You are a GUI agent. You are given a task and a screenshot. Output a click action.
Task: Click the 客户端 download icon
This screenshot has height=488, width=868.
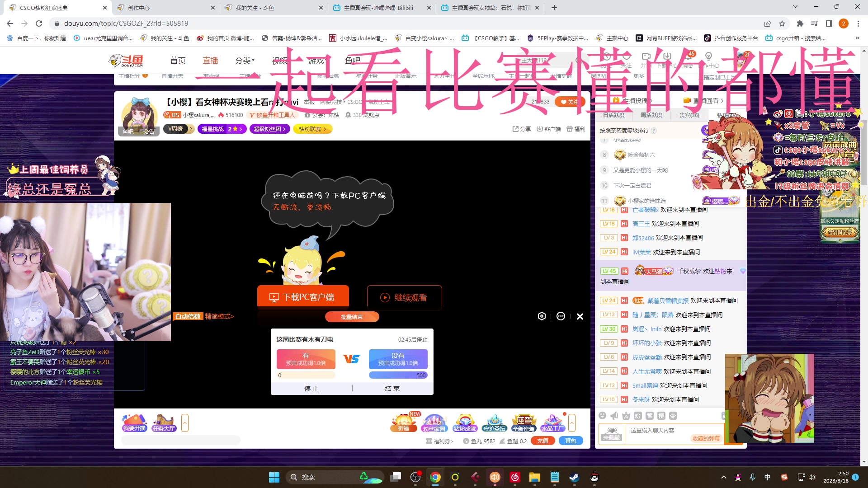(548, 129)
